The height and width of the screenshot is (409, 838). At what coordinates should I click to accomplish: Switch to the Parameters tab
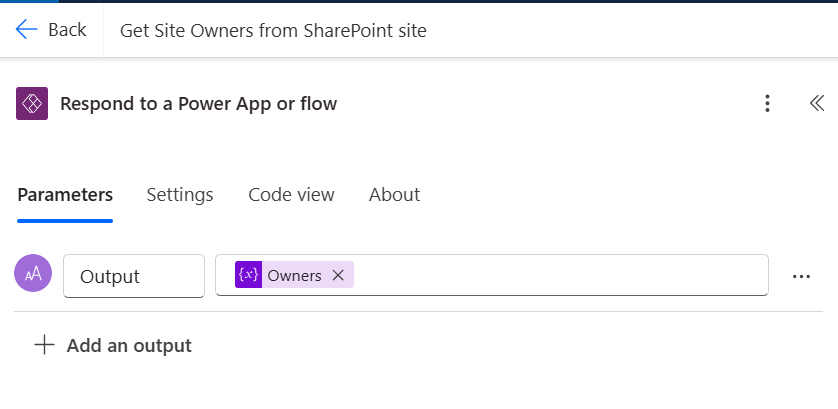click(65, 195)
